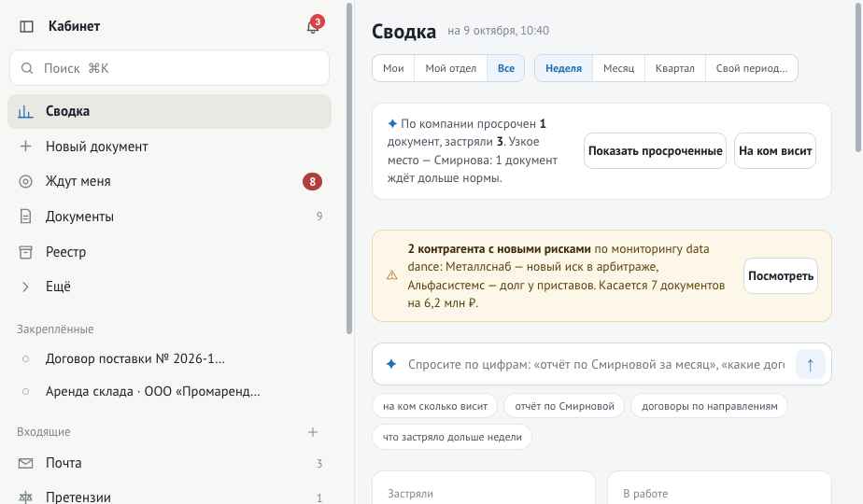
Task: Click Показать просроченные button
Action: [655, 151]
